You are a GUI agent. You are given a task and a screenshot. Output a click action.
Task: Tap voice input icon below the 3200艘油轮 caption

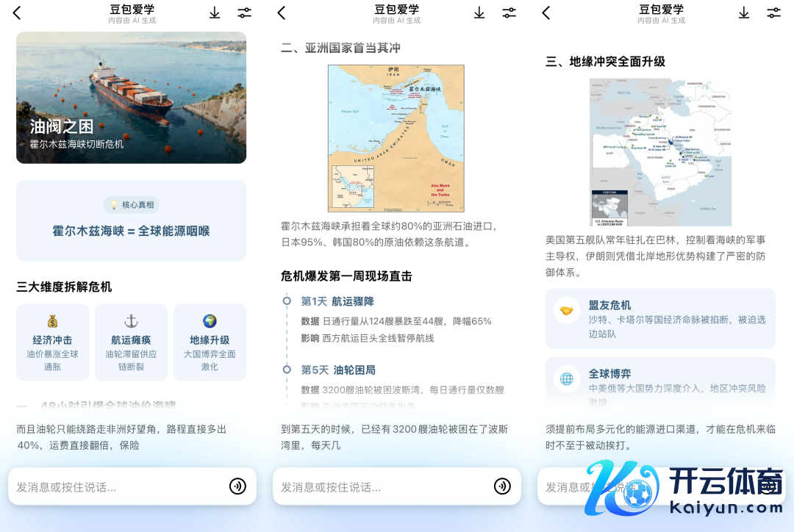coord(502,486)
